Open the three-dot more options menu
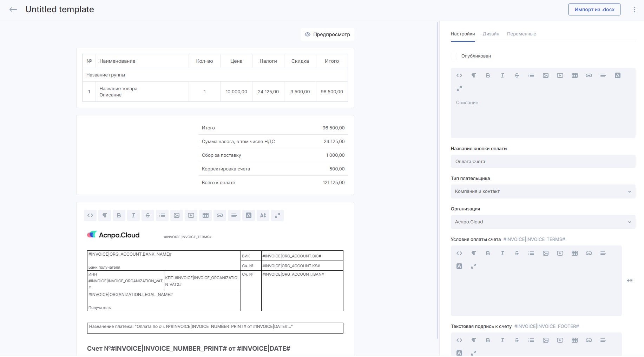644x357 pixels. coord(634,9)
